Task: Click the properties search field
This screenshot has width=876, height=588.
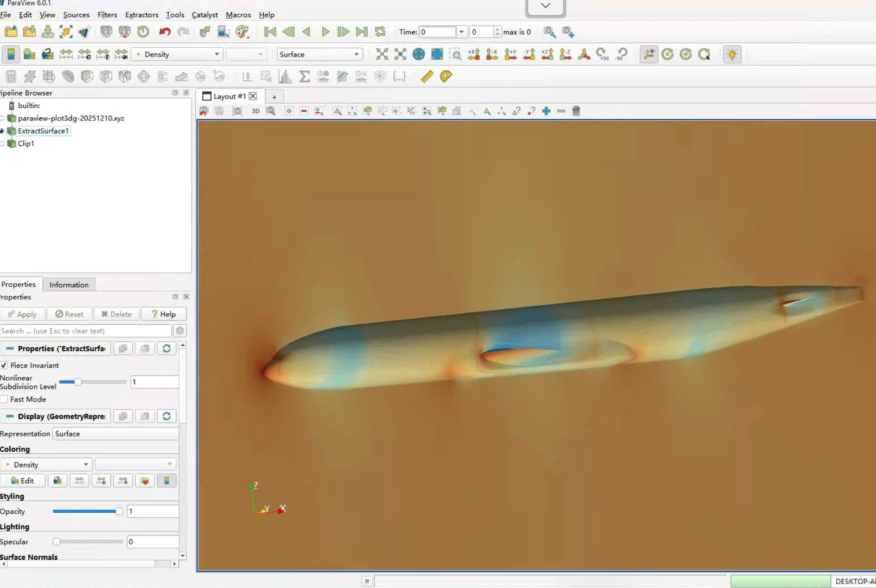Action: 86,331
